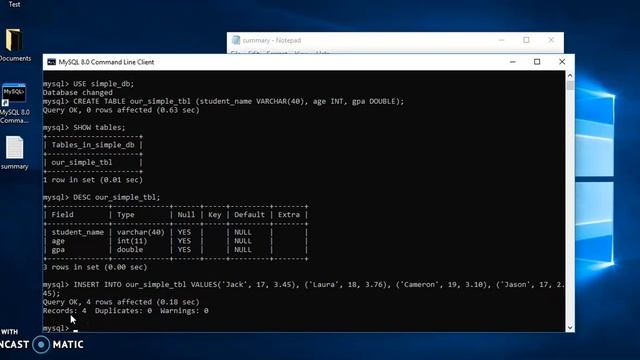Close the summary Notepad window
Viewport: 640px width, 360px height.
(x=551, y=40)
